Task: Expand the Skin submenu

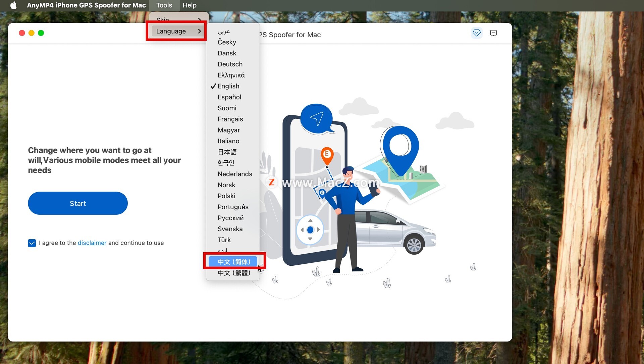Action: (x=178, y=19)
